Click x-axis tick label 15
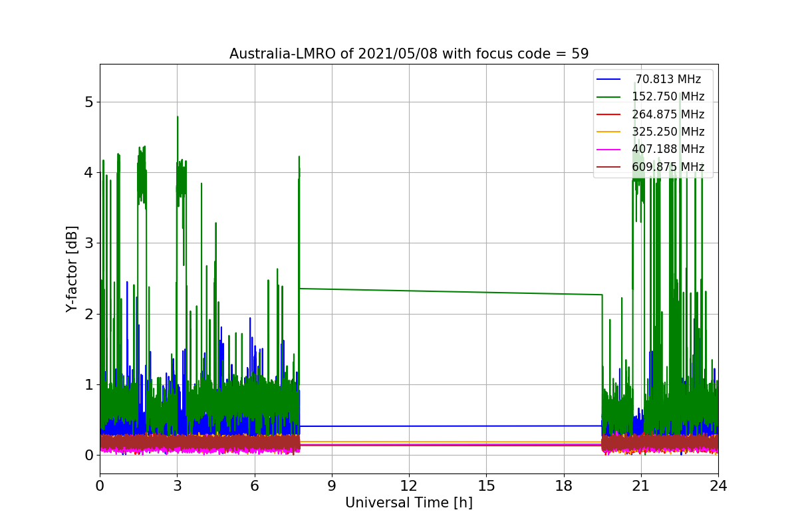This screenshot has width=798, height=532. coord(486,485)
